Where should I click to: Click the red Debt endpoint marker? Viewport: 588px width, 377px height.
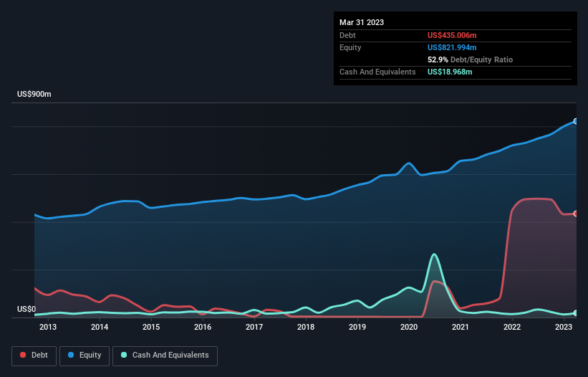coord(576,214)
